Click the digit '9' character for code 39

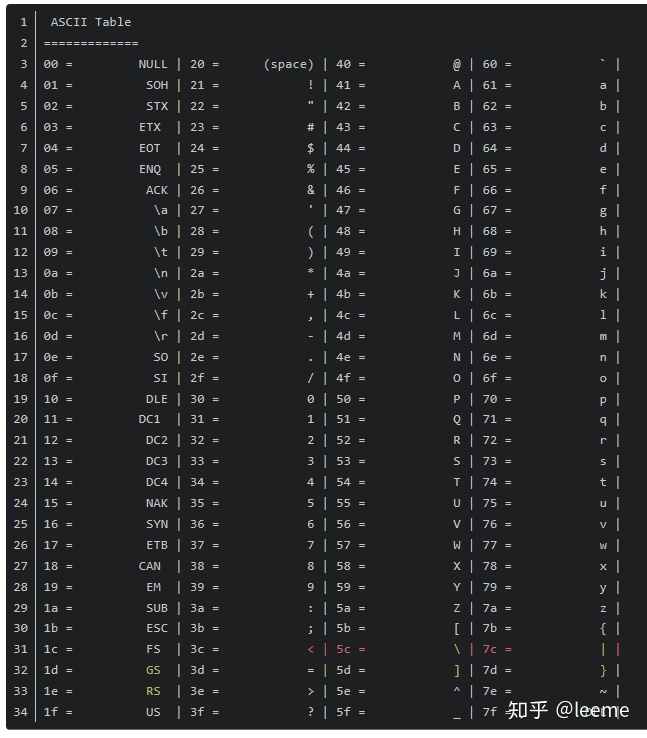[x=311, y=587]
